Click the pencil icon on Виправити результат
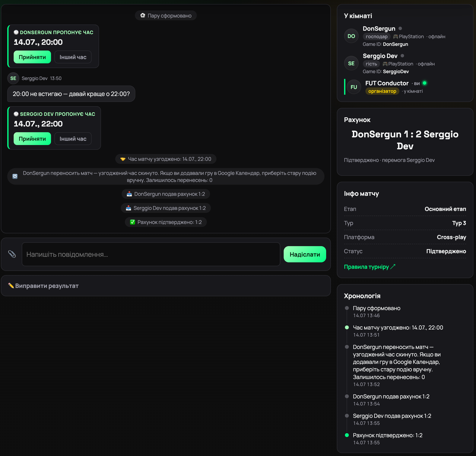Viewport: 476px width, 456px height. (x=11, y=285)
